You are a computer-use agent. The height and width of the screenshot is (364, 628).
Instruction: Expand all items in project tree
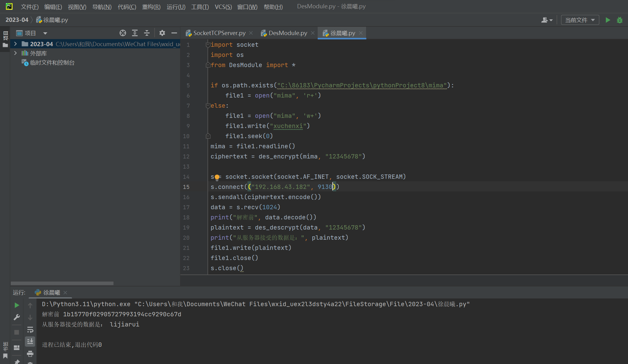click(x=135, y=33)
